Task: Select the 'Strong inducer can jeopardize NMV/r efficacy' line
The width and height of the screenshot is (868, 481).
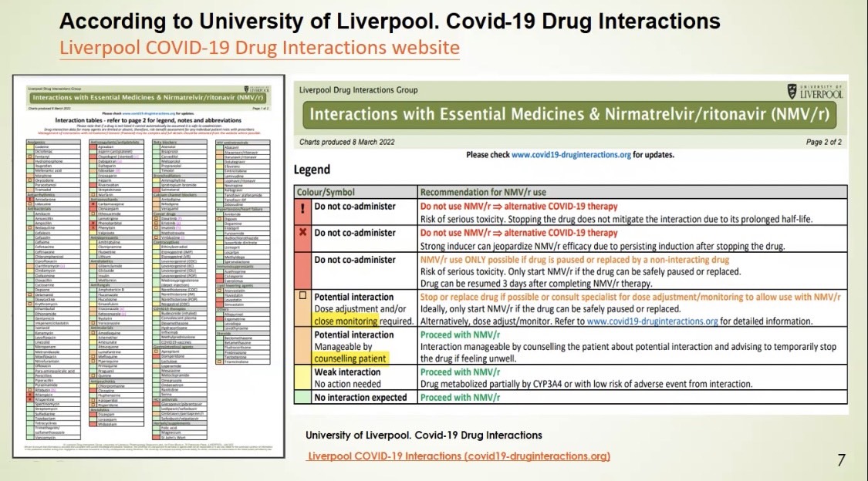Action: click(603, 246)
